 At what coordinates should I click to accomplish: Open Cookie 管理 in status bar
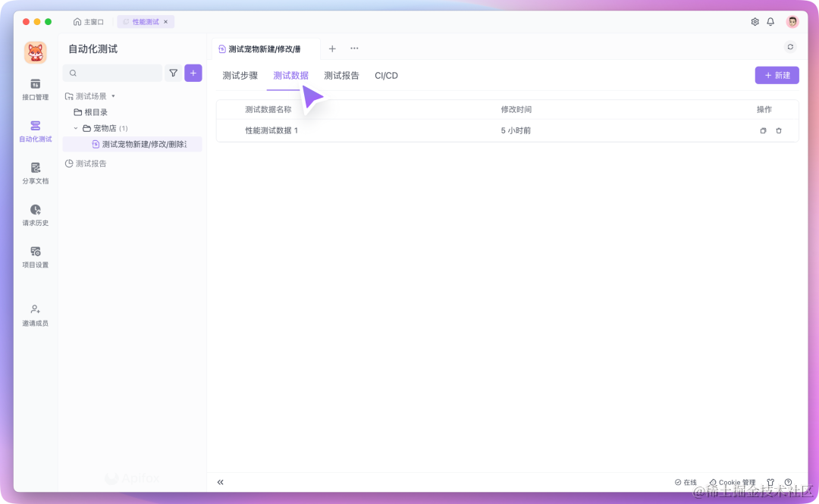(x=732, y=482)
